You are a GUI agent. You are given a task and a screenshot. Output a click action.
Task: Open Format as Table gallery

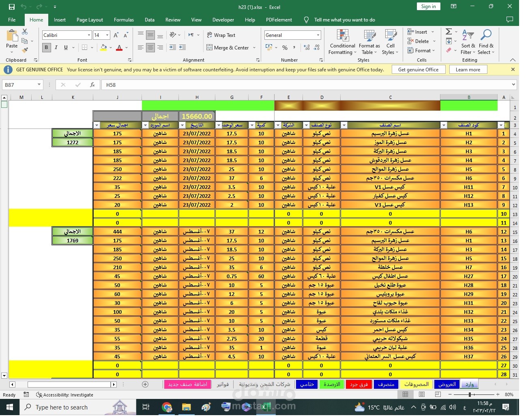point(369,42)
